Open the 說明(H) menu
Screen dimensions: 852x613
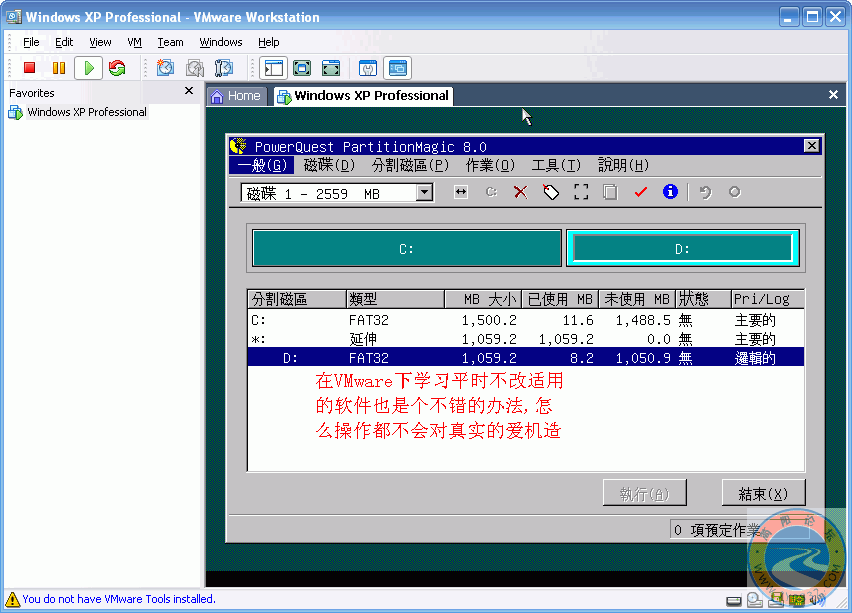click(623, 165)
